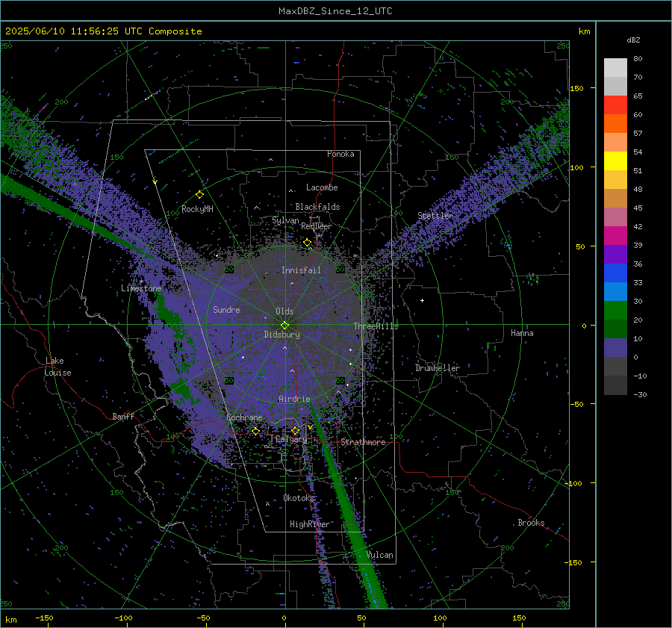Select the RockyMH label

(197, 209)
